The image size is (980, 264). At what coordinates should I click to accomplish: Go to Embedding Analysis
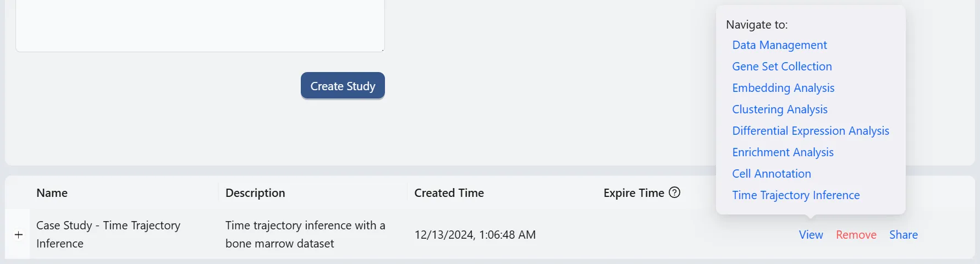tap(783, 88)
